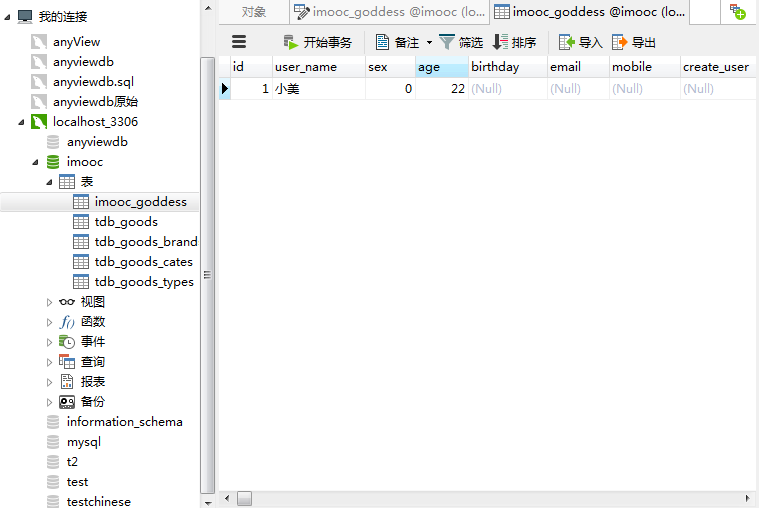Click the tdb_goods_cates table icon

81,262
